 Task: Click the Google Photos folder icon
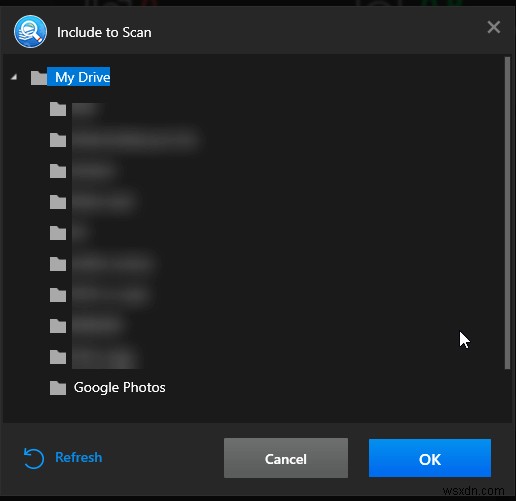(58, 387)
